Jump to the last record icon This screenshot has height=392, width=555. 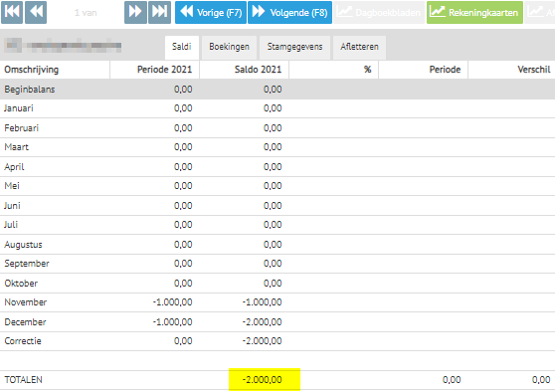click(159, 12)
